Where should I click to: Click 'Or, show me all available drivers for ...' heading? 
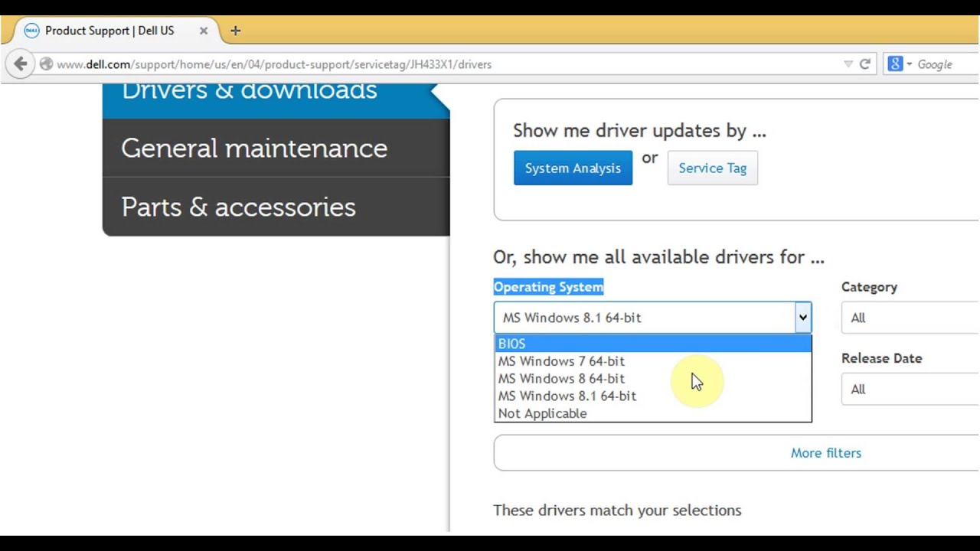(658, 257)
